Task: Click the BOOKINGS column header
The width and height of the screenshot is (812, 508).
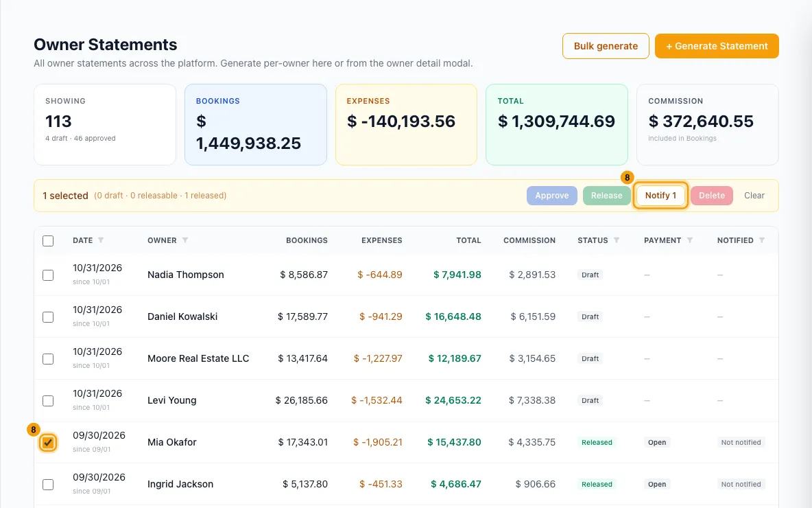Action: (307, 240)
